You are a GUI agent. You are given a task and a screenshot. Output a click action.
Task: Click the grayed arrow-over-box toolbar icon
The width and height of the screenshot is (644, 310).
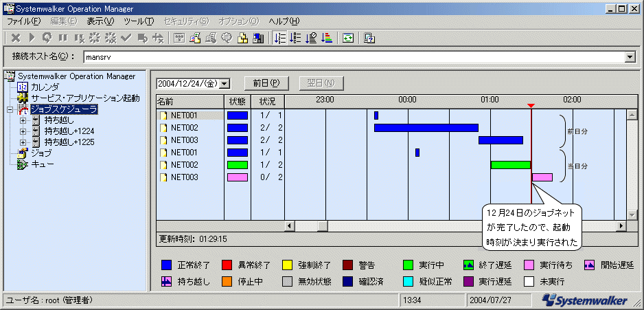coord(142,38)
